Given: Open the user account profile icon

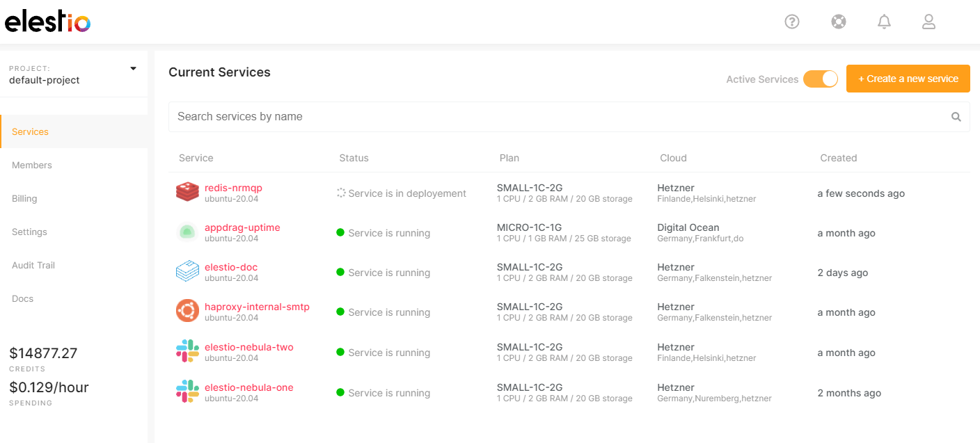Looking at the screenshot, I should [x=928, y=22].
